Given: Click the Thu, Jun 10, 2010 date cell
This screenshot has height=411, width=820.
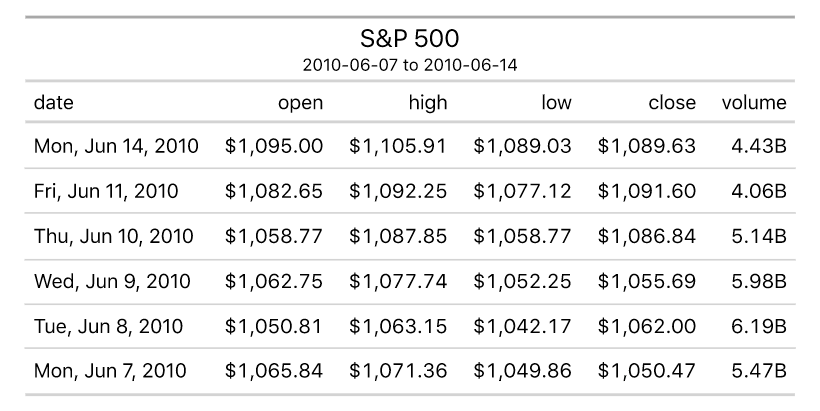Looking at the screenshot, I should 114,236.
